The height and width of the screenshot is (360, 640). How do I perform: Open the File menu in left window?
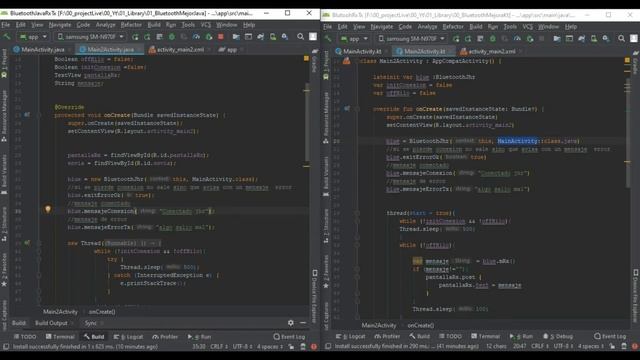pyautogui.click(x=6, y=25)
